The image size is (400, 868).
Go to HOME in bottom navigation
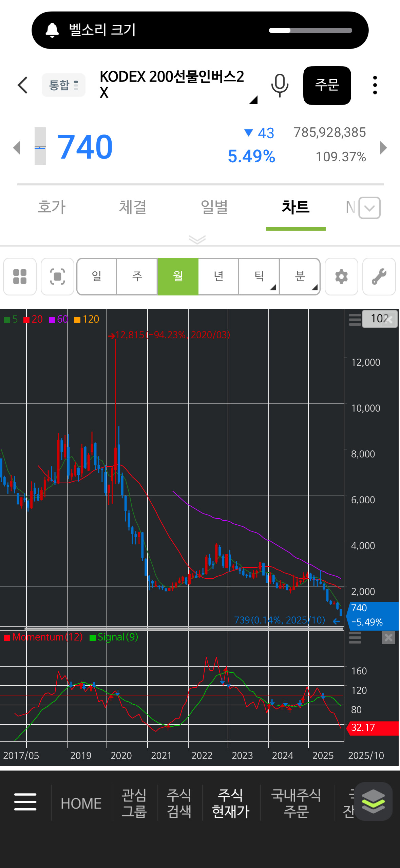[81, 803]
